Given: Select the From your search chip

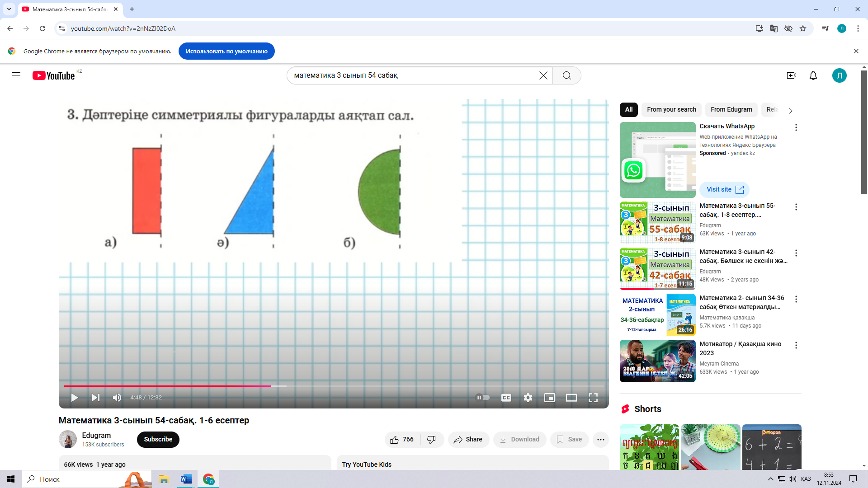Looking at the screenshot, I should 671,109.
